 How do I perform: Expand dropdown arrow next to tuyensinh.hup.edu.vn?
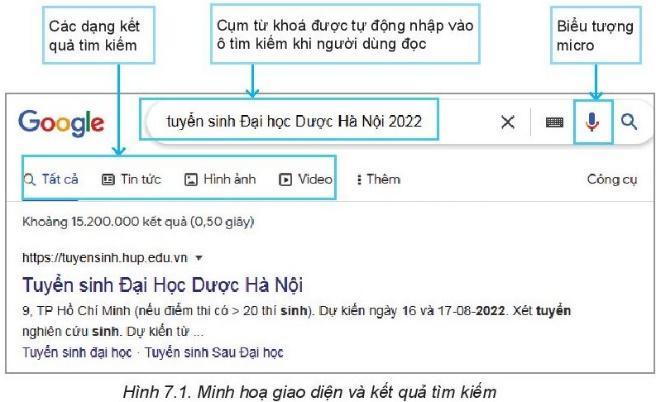click(x=199, y=258)
